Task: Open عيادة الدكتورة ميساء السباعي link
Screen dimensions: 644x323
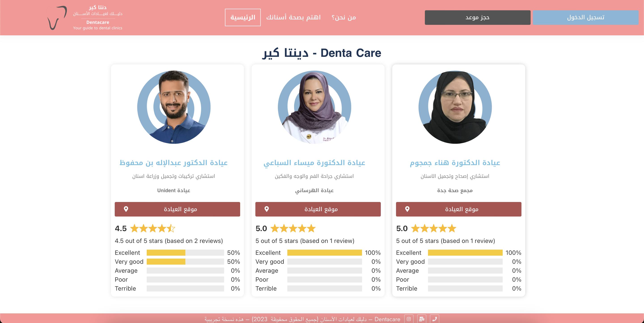Action: [x=314, y=163]
